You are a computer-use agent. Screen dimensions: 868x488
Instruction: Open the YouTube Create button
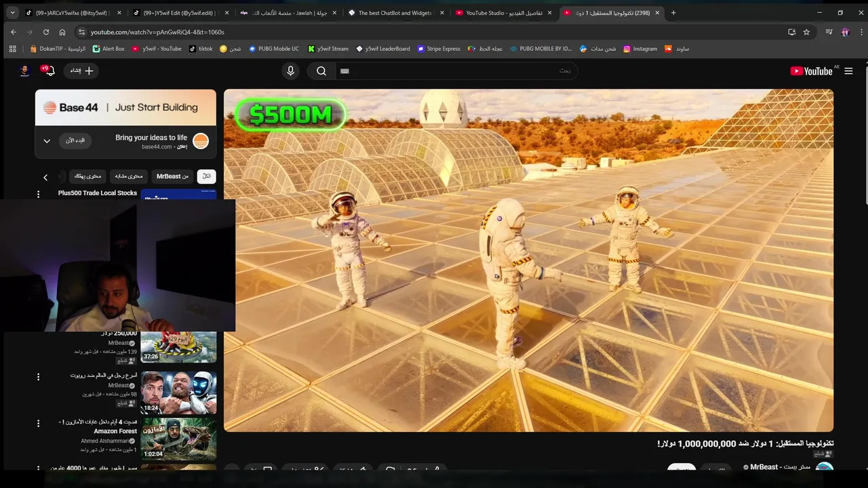click(x=81, y=70)
